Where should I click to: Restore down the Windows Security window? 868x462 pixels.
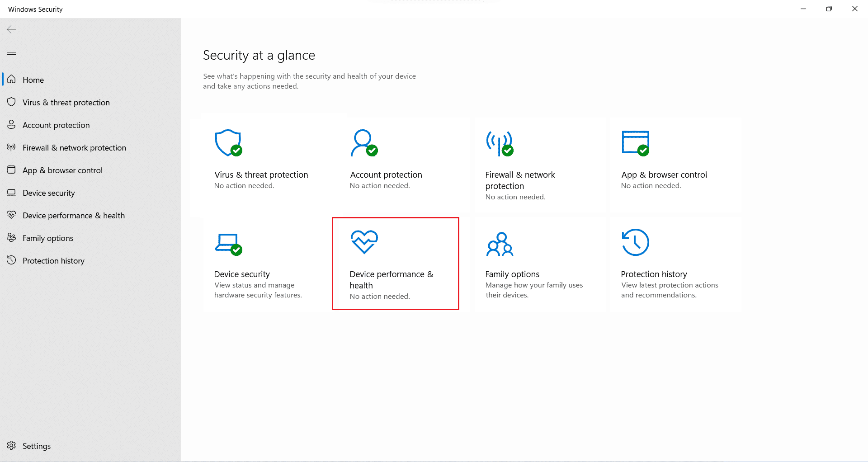pos(829,9)
